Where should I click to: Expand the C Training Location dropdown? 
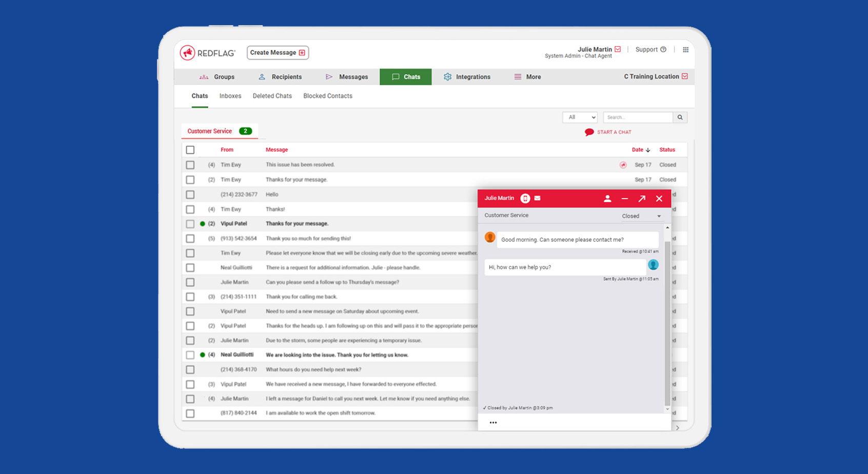tap(655, 76)
